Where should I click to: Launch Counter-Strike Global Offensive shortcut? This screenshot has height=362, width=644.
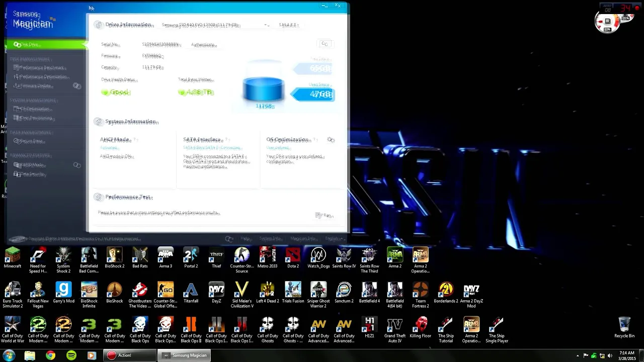[166, 295]
